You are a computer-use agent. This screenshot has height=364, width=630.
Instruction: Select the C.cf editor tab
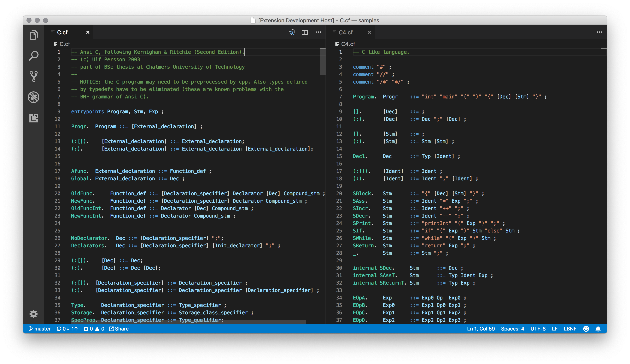[x=62, y=32]
